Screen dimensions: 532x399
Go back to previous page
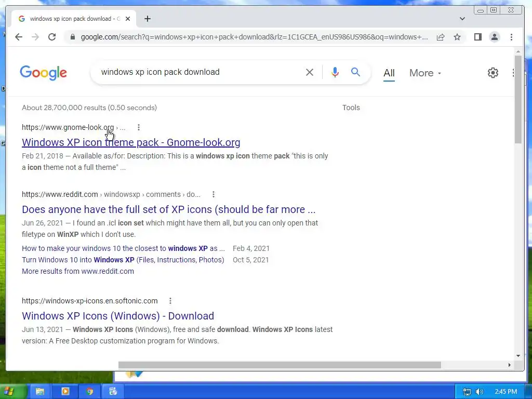pos(19,37)
